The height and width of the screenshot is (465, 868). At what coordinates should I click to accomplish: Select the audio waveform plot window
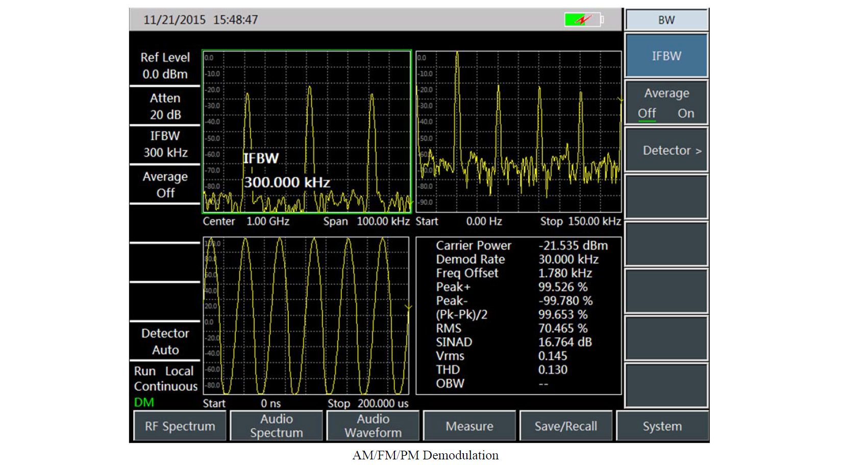306,315
